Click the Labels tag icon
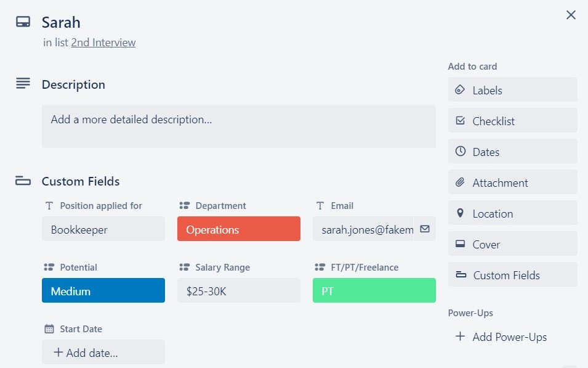 pyautogui.click(x=460, y=90)
